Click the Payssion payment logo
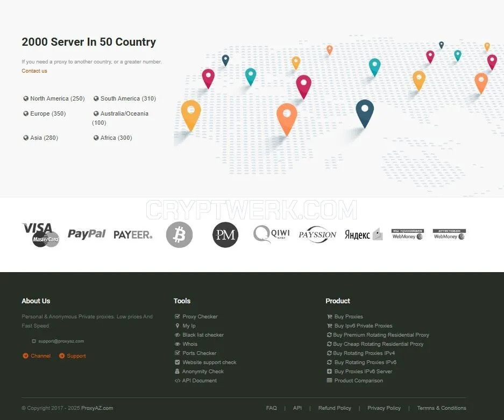Viewport: 504px width, 420px height. [317, 234]
